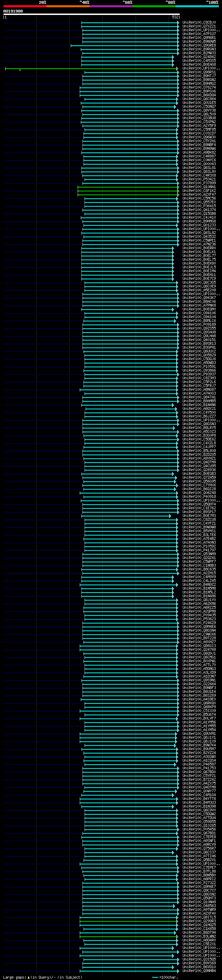Click the green ~80% identity legend segment

tap(154, 6)
